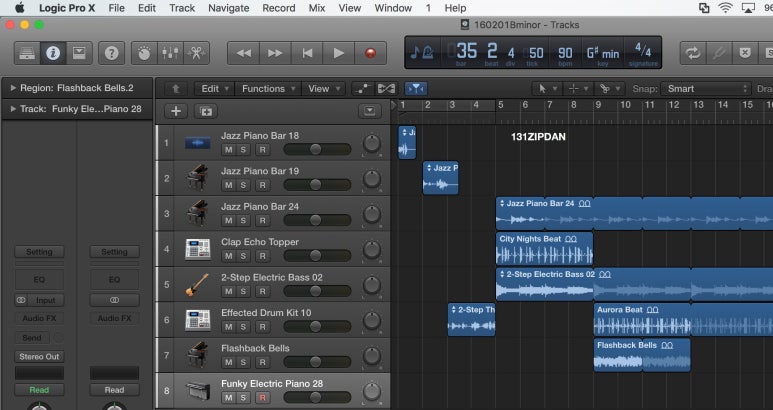Click the duplicate track button
The height and width of the screenshot is (410, 773).
point(206,111)
